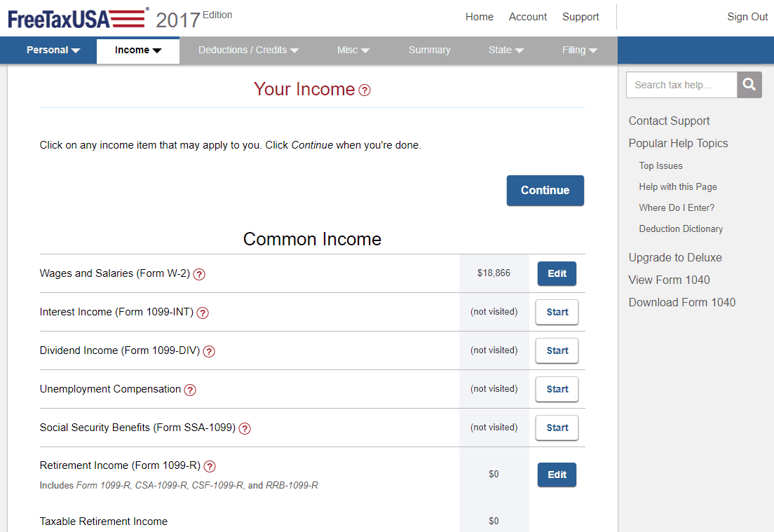Image resolution: width=774 pixels, height=532 pixels.
Task: Open Your Income page help icon
Action: 365,90
